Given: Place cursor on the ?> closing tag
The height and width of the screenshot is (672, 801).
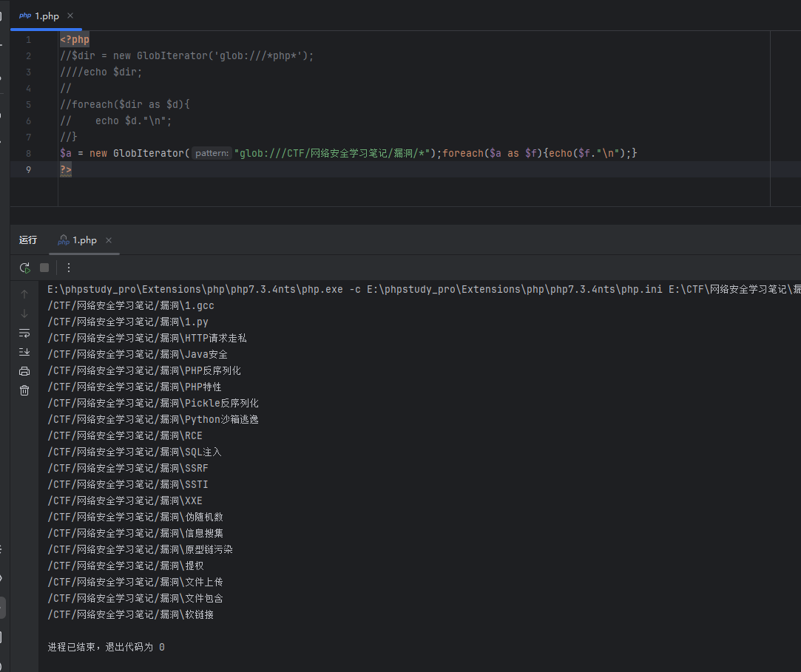Looking at the screenshot, I should tap(66, 169).
